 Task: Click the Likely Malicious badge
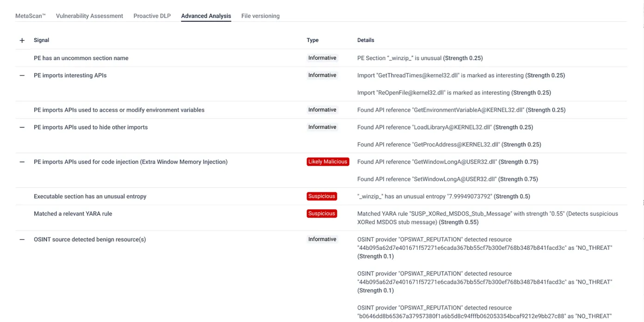[x=328, y=162]
